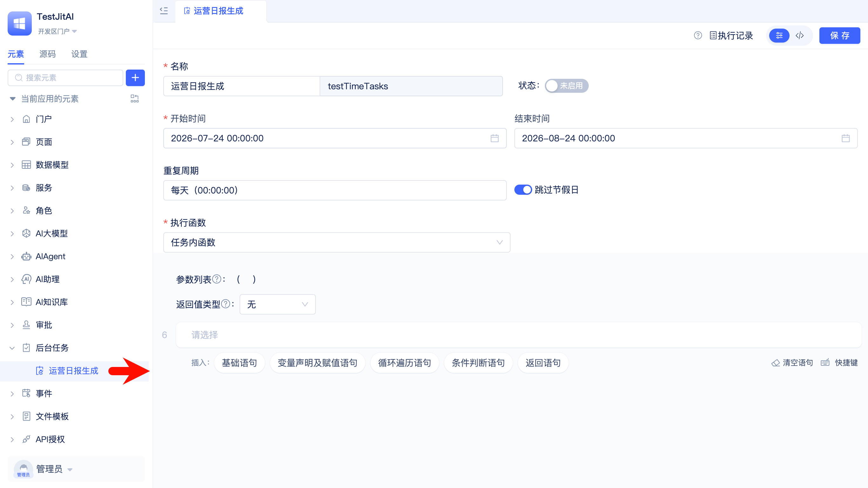
Task: Click the AI assistant icon
Action: (x=26, y=279)
